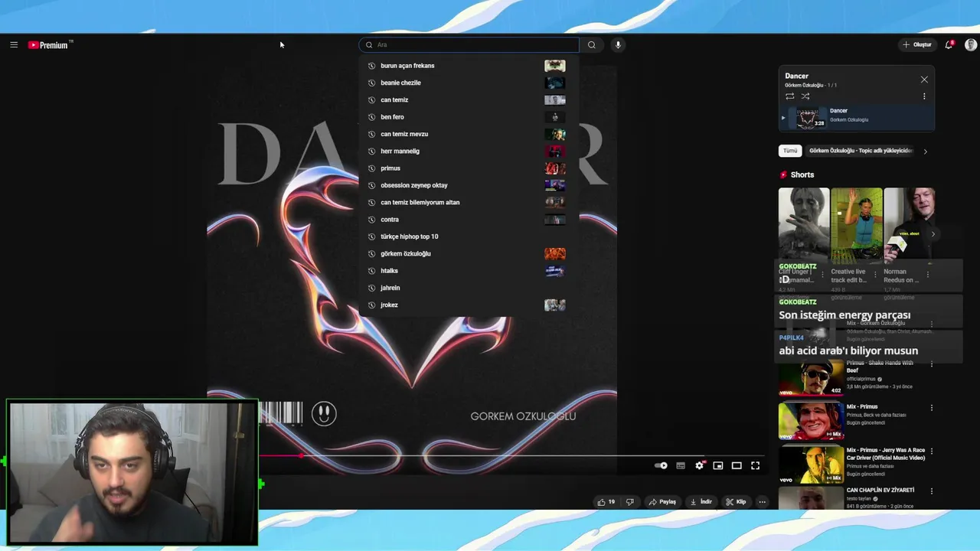Play Dancer track in playlist
The height and width of the screenshot is (551, 980).
point(856,118)
